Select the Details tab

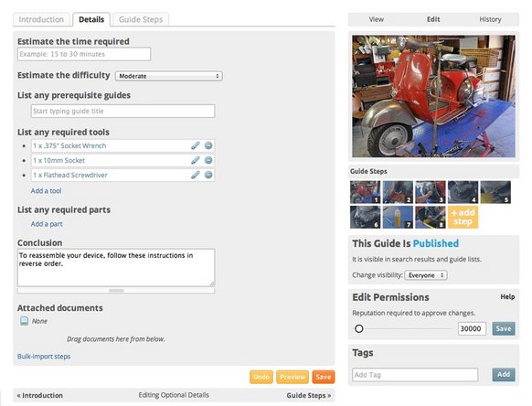91,19
